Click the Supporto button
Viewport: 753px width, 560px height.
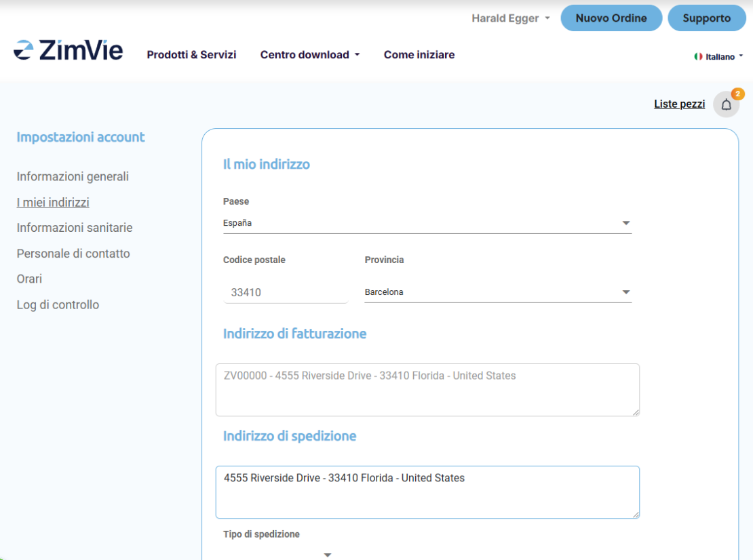[x=706, y=18]
